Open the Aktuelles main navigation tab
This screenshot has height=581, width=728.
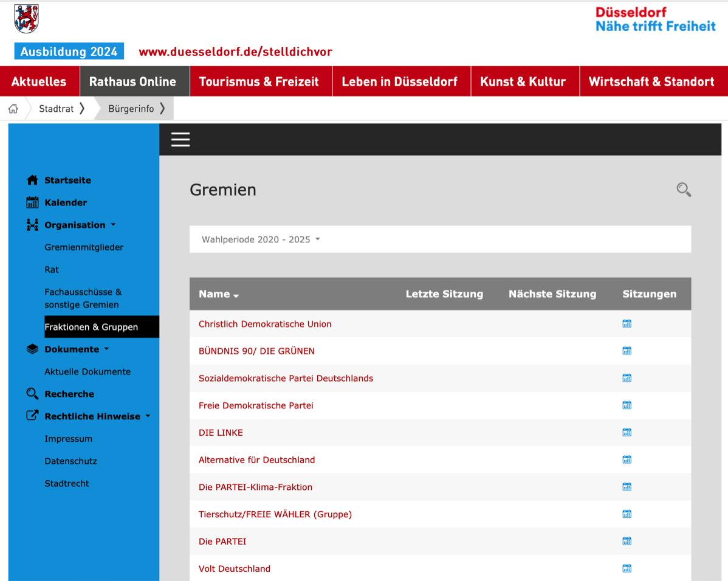click(x=39, y=81)
